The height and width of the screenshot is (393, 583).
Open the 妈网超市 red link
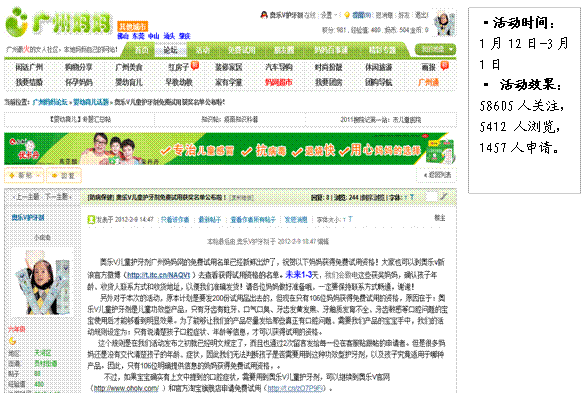pyautogui.click(x=278, y=82)
